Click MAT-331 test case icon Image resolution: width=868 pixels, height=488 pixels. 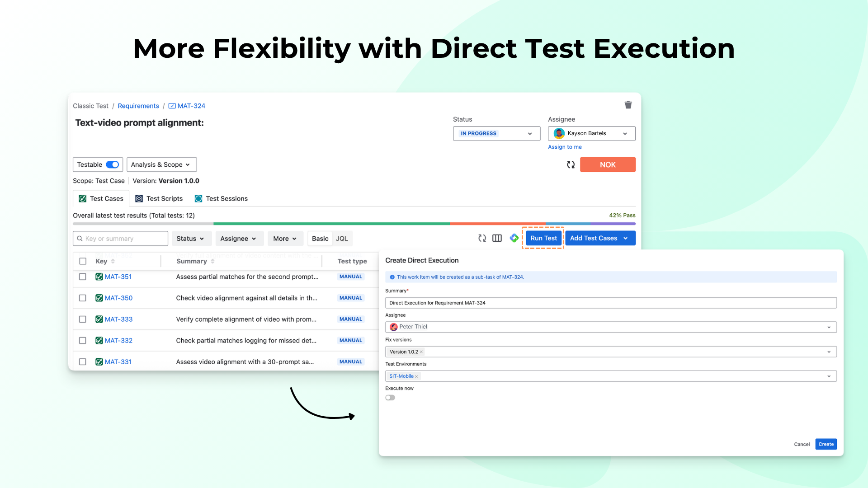[99, 361]
